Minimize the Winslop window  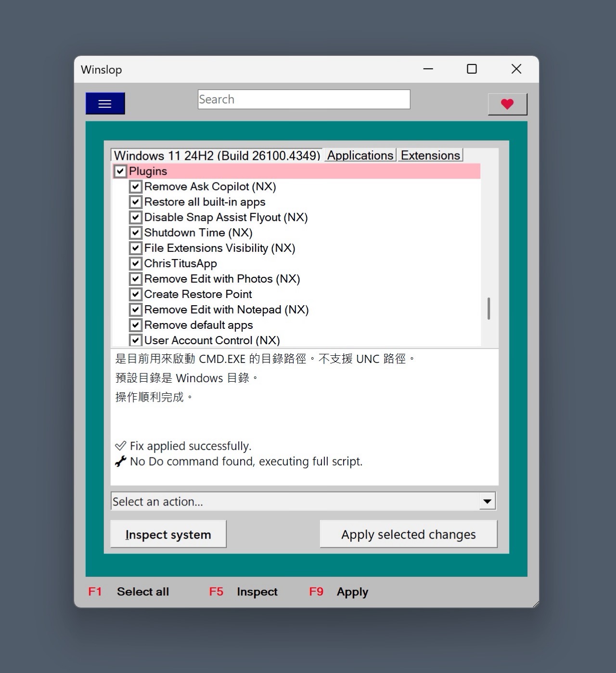coord(428,69)
